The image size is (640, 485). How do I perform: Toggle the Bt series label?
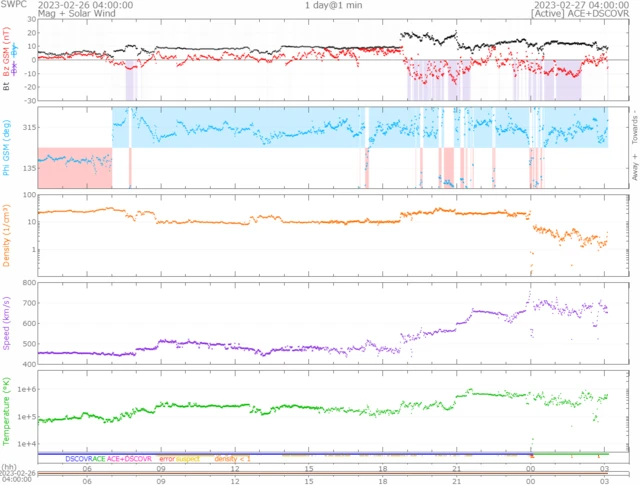click(6, 87)
